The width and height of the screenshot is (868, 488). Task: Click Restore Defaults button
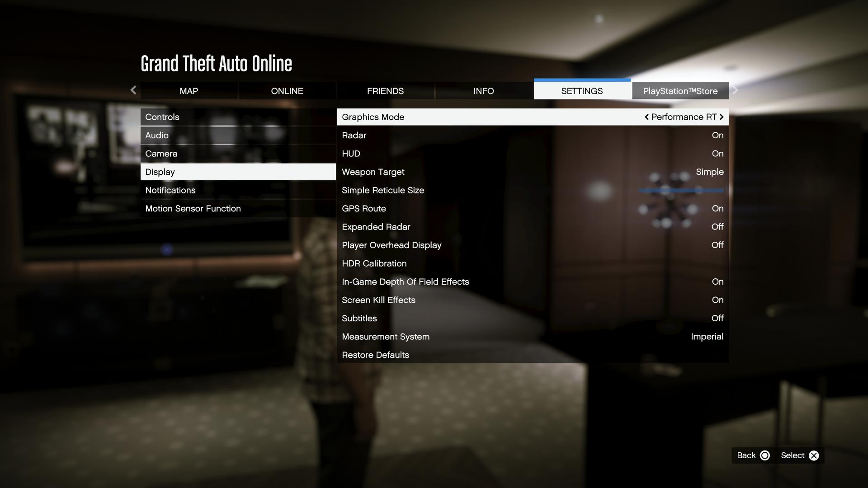375,355
